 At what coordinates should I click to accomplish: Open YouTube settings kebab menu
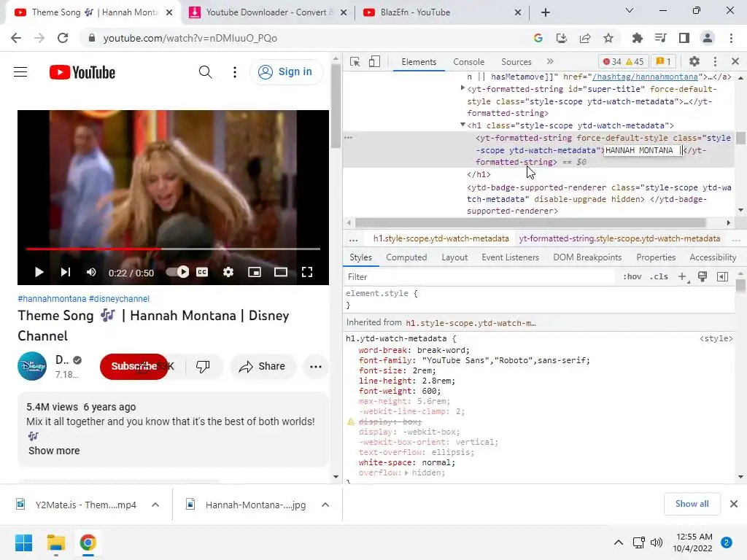pyautogui.click(x=234, y=72)
